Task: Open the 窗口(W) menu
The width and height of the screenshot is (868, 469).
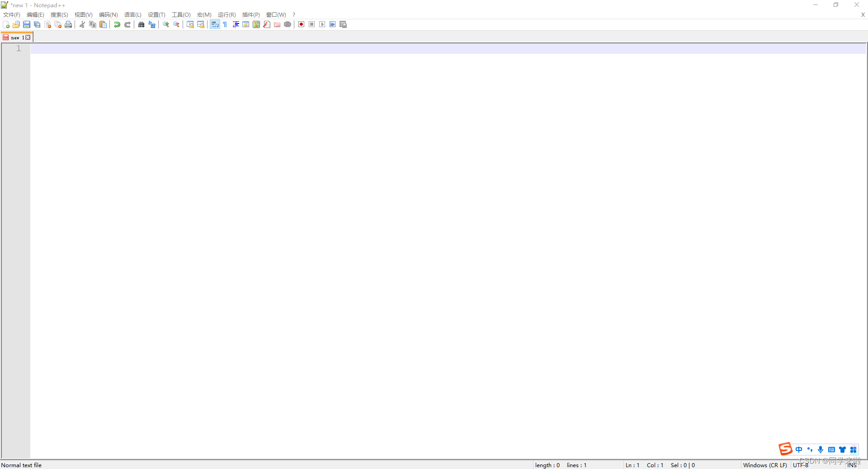Action: (x=276, y=15)
